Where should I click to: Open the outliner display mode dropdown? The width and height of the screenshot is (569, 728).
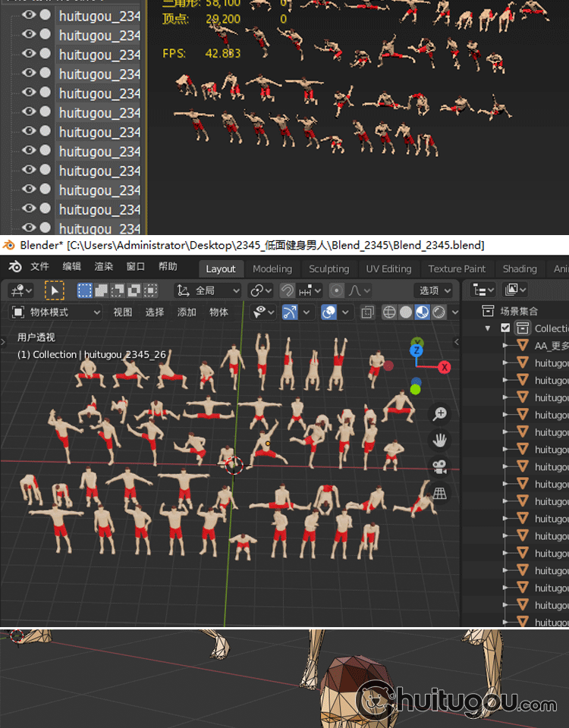point(514,290)
